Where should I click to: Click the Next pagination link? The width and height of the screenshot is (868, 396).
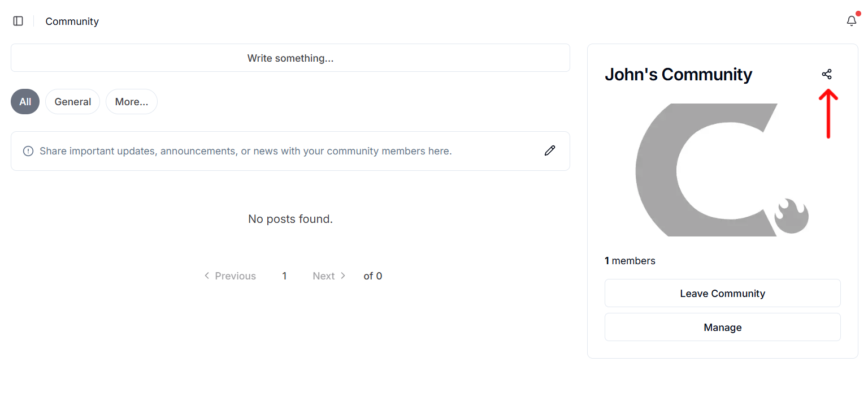click(x=323, y=276)
